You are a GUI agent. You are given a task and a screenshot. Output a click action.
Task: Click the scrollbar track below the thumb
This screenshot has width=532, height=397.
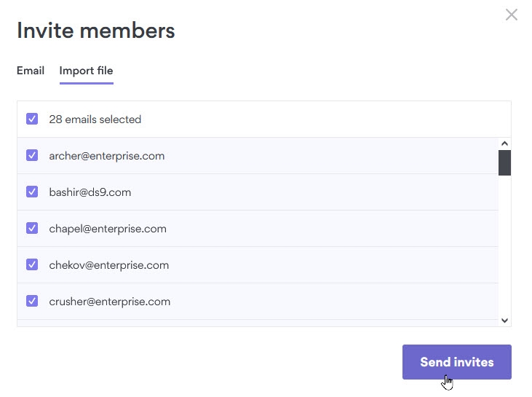[504, 246]
